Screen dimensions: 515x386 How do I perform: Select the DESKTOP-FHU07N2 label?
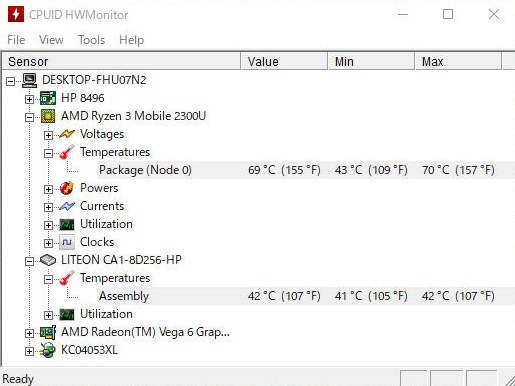(x=94, y=80)
